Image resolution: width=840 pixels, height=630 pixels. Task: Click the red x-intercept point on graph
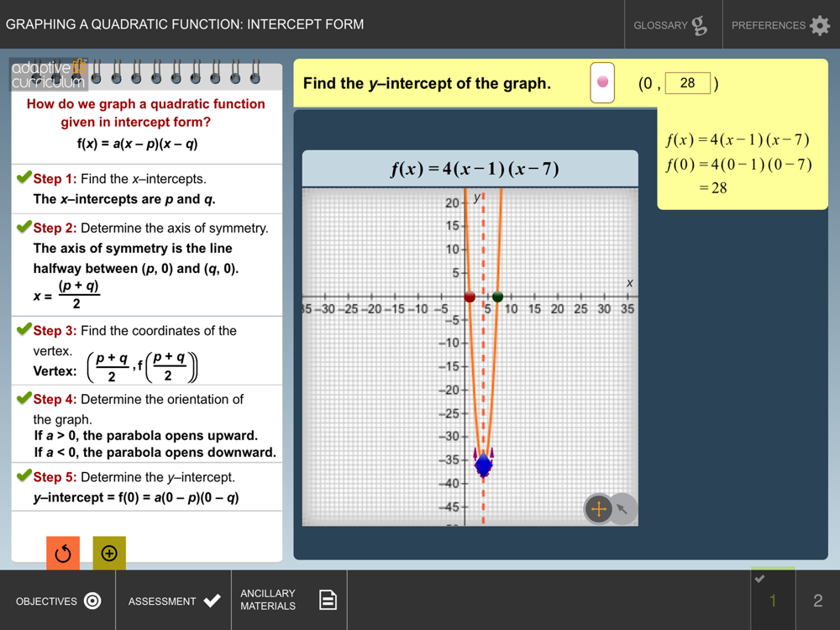click(x=470, y=297)
